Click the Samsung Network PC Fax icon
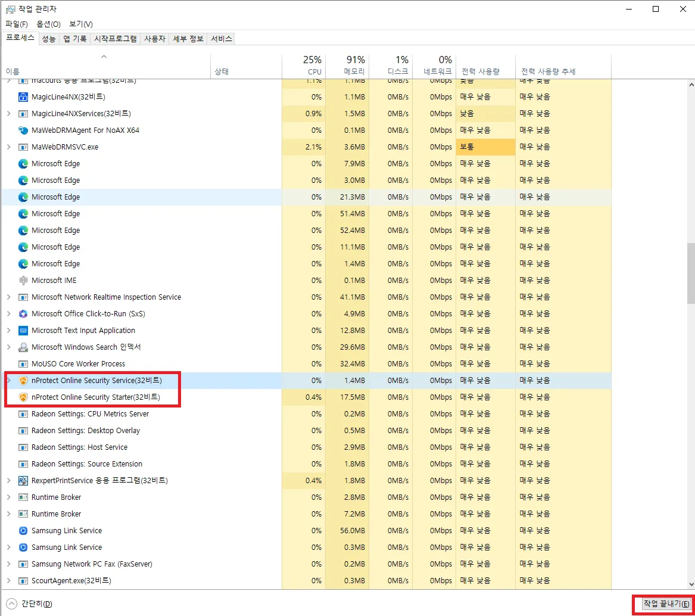695x616 pixels. 23,564
